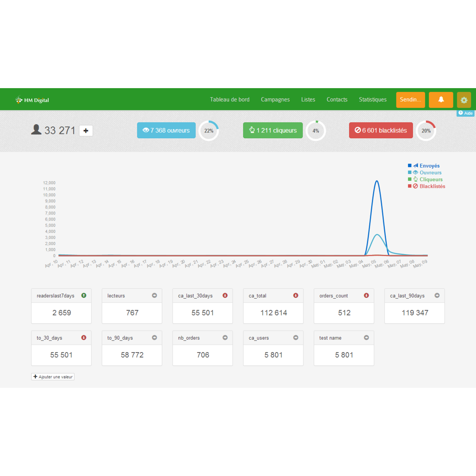Click the plus button beside contact count
The width and height of the screenshot is (476, 476).
[x=86, y=131]
